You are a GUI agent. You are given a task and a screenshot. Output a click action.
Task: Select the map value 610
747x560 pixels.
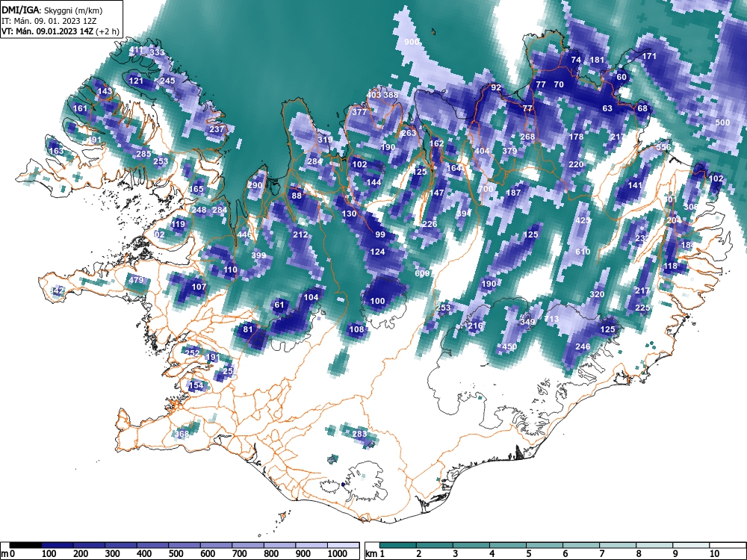click(x=583, y=252)
